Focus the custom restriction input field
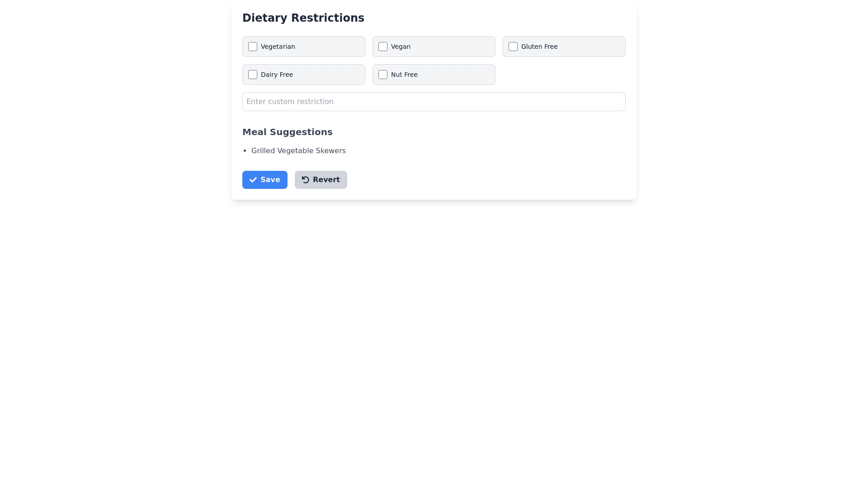 (434, 102)
